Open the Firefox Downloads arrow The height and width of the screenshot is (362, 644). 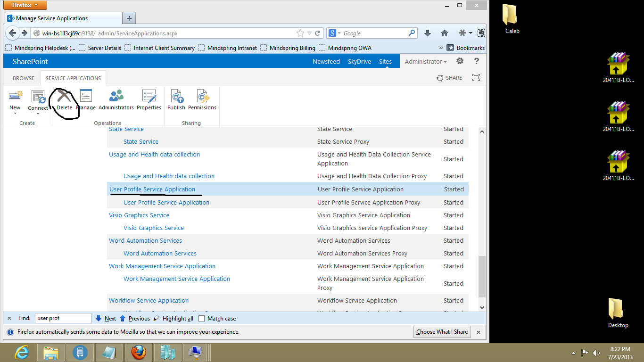click(x=428, y=33)
